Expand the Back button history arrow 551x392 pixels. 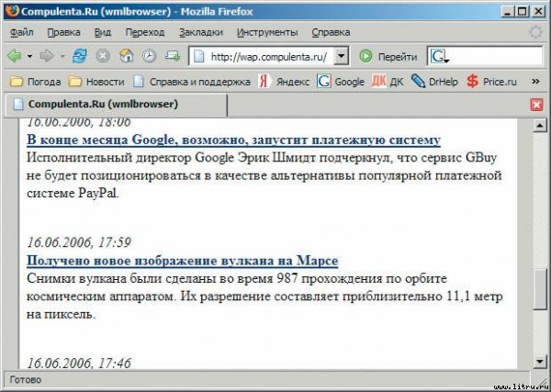[x=28, y=56]
